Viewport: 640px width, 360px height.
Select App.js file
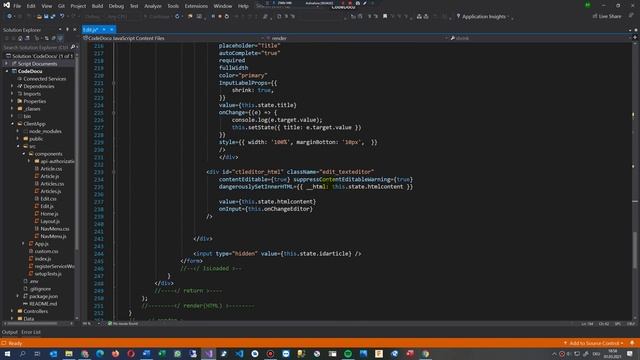coord(41,244)
